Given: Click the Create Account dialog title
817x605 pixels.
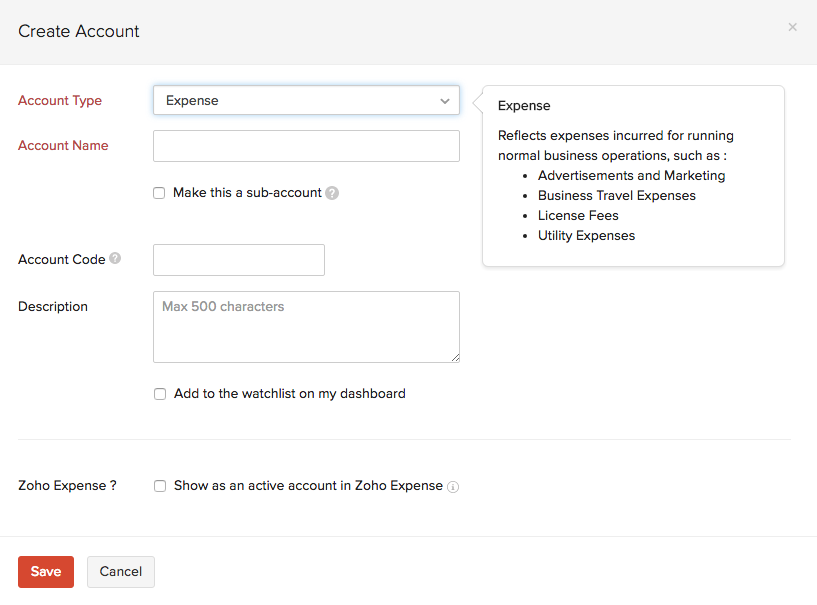Looking at the screenshot, I should [x=79, y=31].
